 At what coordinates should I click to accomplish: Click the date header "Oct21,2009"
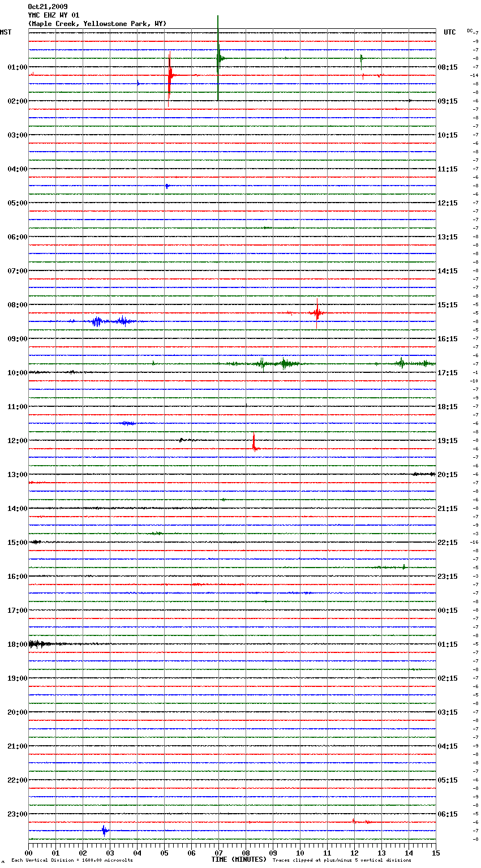48,7
